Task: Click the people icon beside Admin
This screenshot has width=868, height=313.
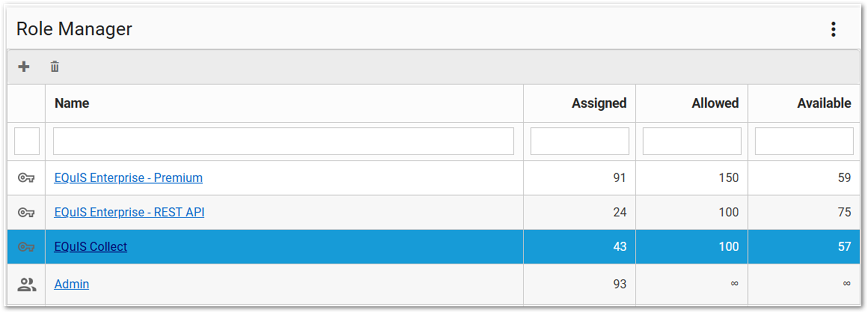Action: (x=26, y=285)
